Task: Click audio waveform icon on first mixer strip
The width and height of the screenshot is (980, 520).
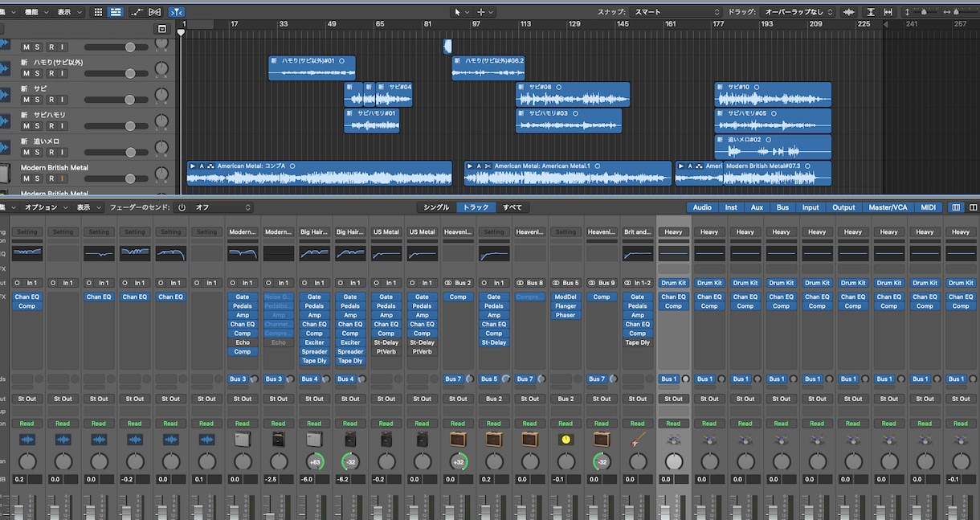Action: 27,440
